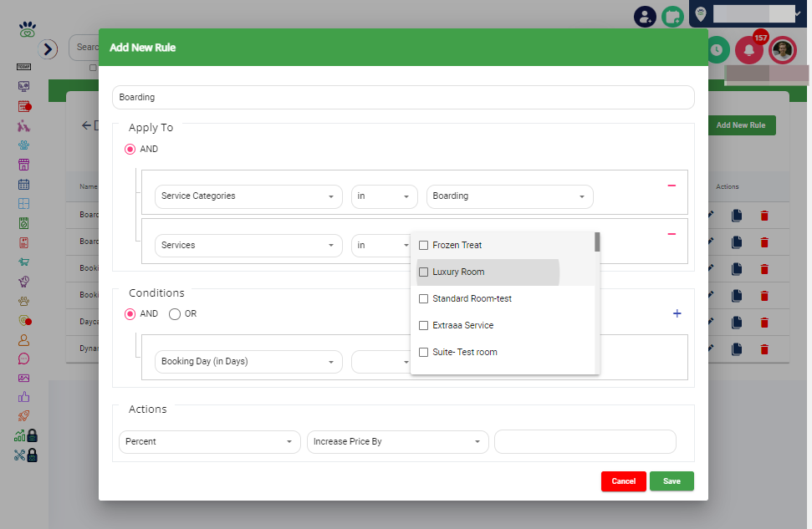Viewport: 812px width, 529px height.
Task: Open the Service Categories dropdown
Action: 248,196
